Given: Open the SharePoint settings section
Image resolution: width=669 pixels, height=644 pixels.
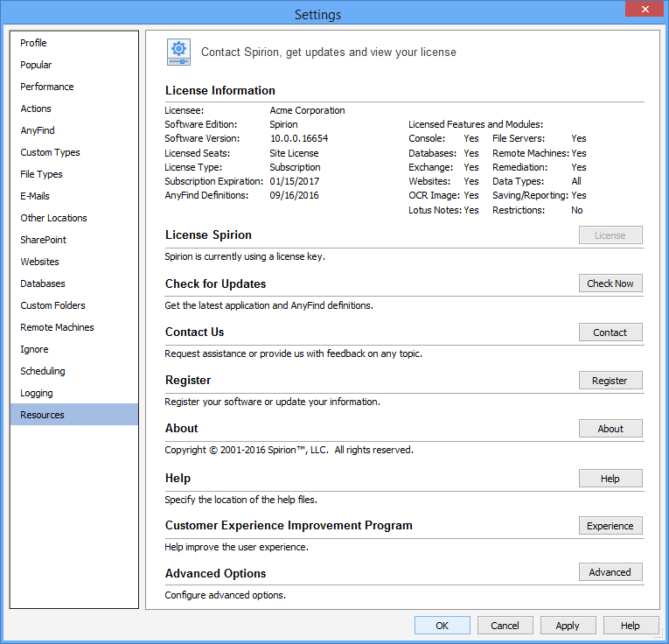Looking at the screenshot, I should (44, 240).
